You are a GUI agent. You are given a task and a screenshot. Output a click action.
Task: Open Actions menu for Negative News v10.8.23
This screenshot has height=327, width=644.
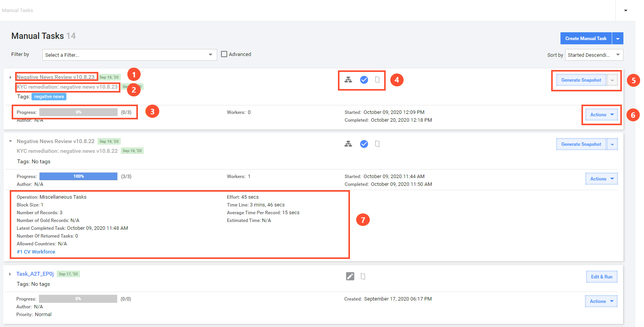pyautogui.click(x=602, y=115)
